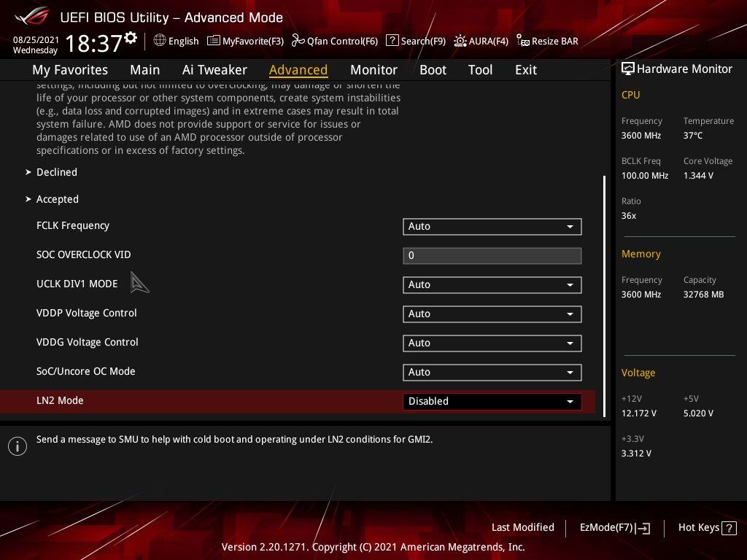This screenshot has width=747, height=560.
Task: Click the +12V value 12.172 V
Action: 639,413
